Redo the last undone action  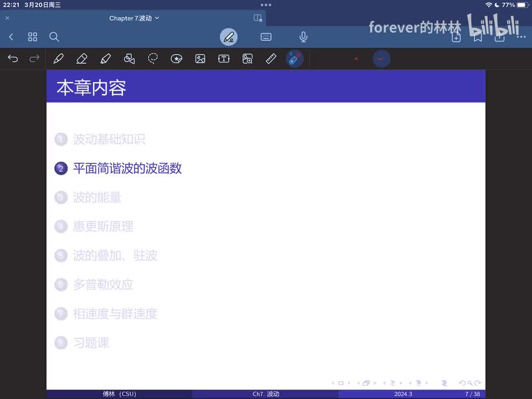[34, 59]
